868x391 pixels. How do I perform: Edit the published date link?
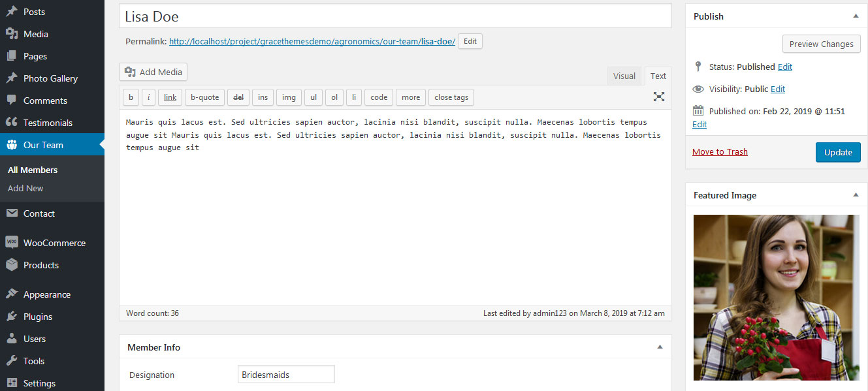[x=699, y=124]
